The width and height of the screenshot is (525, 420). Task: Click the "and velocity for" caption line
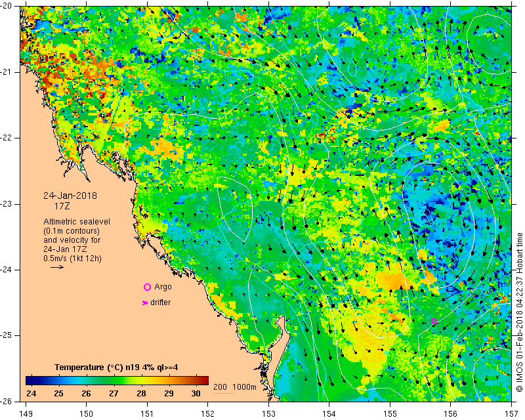(72, 240)
